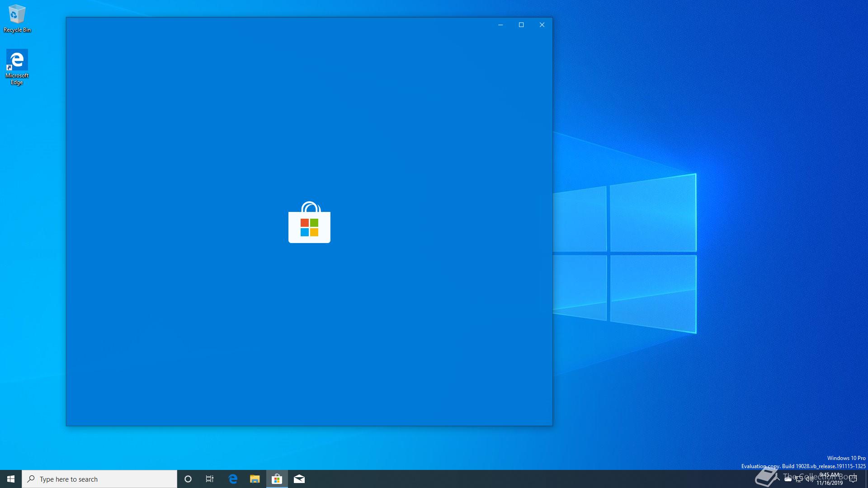
Task: Open the Windows Start menu
Action: (x=11, y=479)
